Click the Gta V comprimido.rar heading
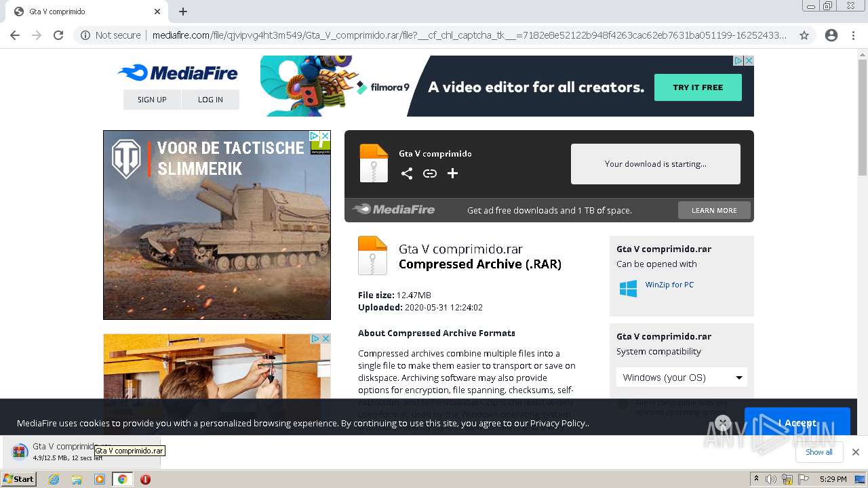Image resolution: width=868 pixels, height=488 pixels. click(x=460, y=249)
